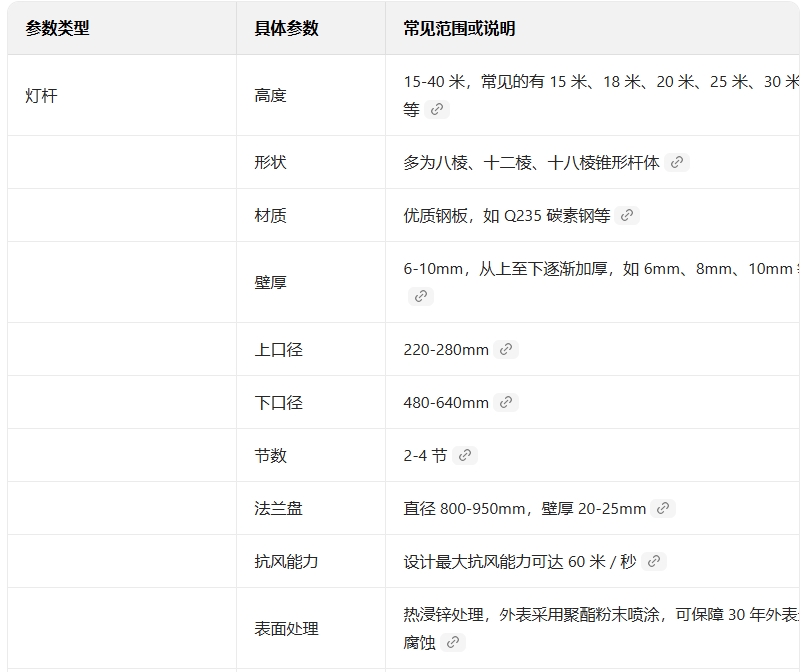Click the 抗风能力 parameter cell
This screenshot has width=803, height=672.
tap(286, 562)
